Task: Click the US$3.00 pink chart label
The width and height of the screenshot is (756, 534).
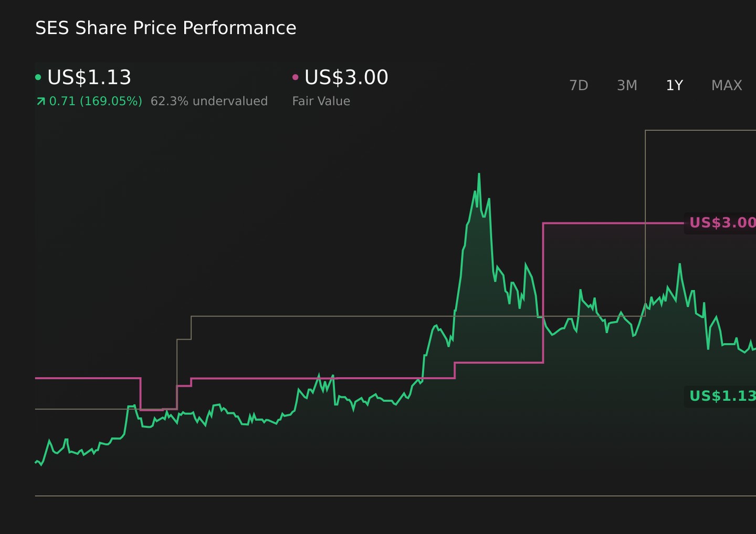Action: click(x=722, y=223)
